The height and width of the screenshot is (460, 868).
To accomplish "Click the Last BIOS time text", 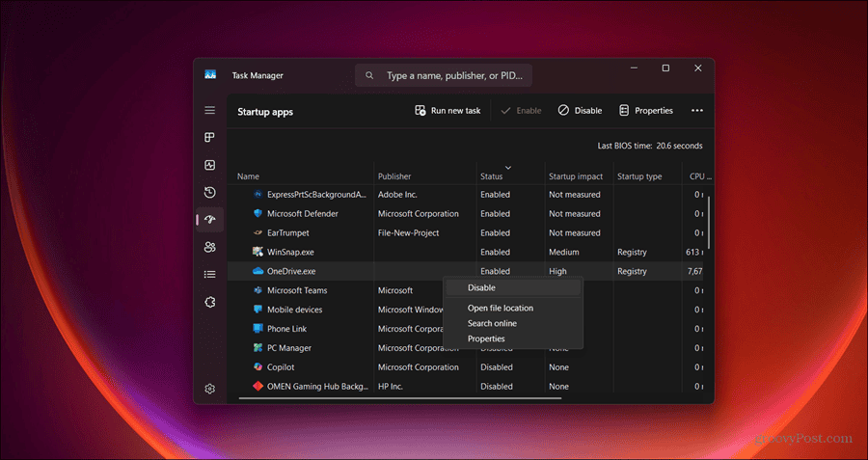I will 650,147.
